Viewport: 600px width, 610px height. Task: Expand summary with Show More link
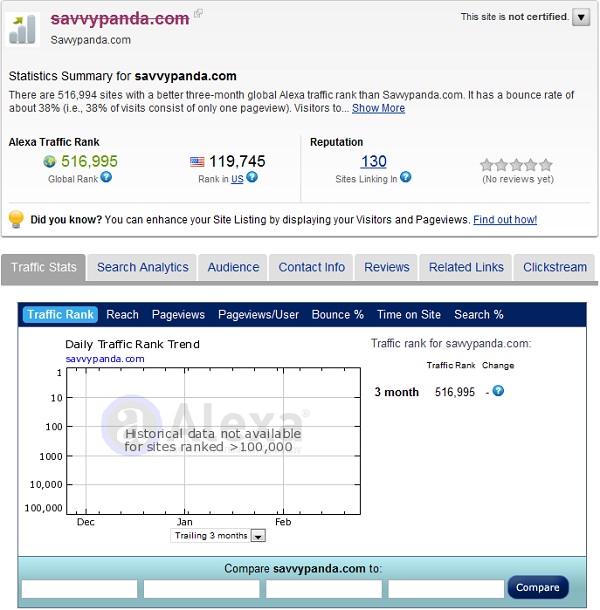click(x=378, y=108)
